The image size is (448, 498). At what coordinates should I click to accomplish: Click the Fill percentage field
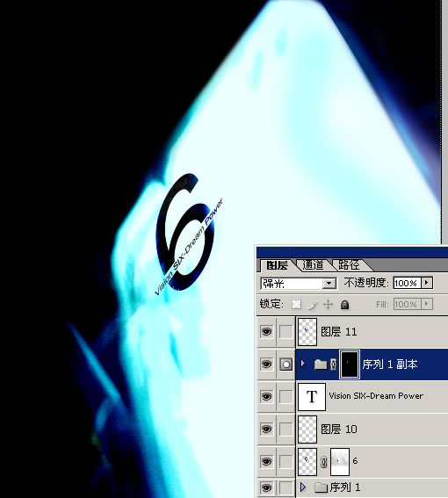[407, 304]
